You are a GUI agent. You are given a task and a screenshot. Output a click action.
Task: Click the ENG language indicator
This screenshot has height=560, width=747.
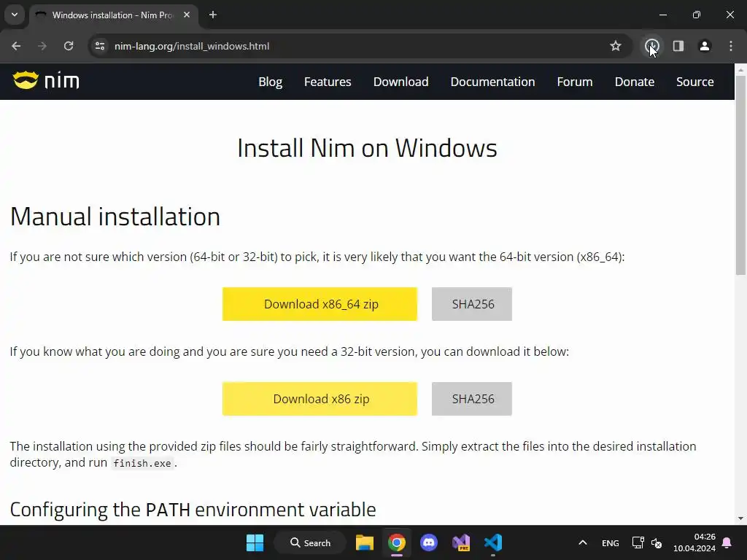click(x=611, y=542)
